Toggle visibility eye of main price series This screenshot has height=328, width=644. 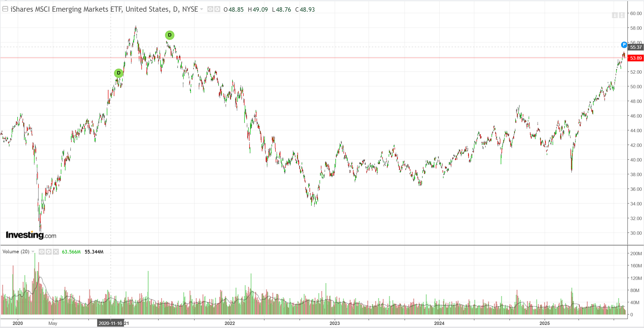pos(210,9)
